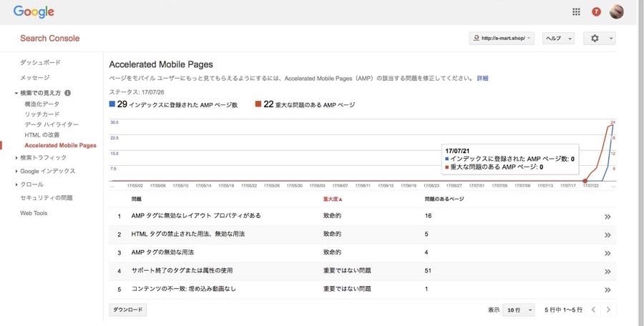
Task: Open HTML の改善 page
Action: coord(42,134)
